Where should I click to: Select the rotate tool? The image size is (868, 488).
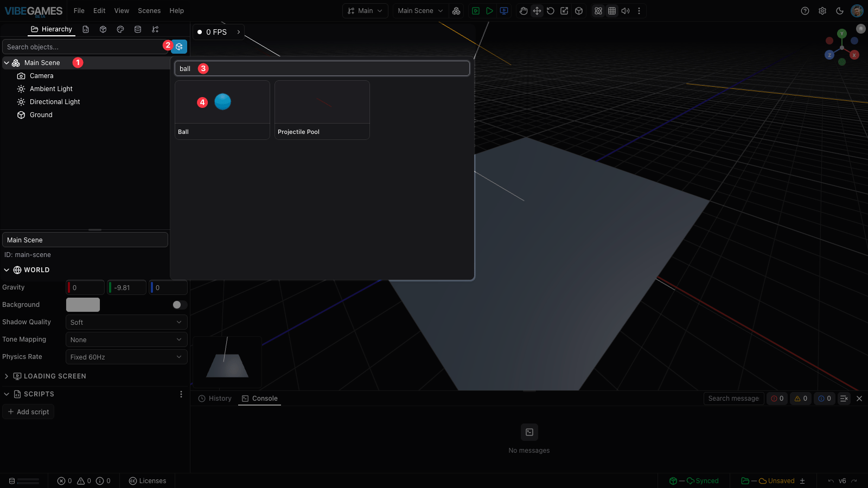551,11
